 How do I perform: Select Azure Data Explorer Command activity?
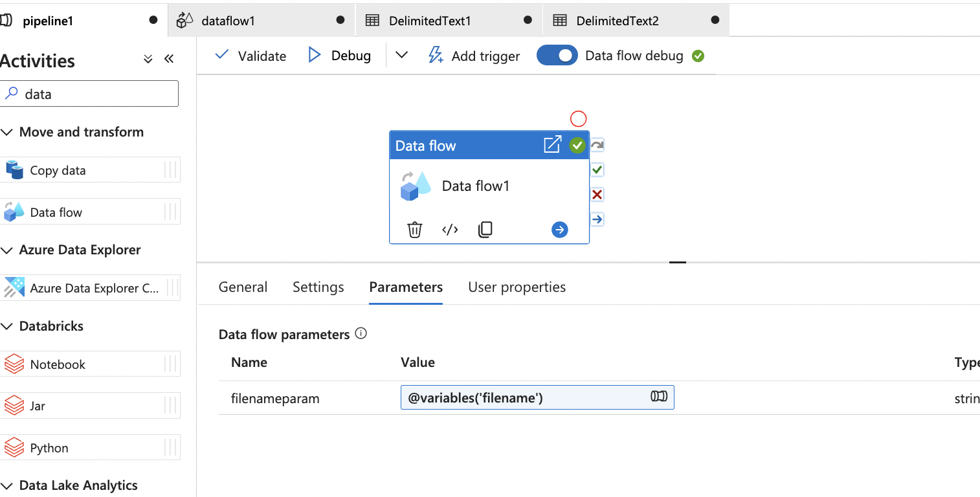pos(90,288)
